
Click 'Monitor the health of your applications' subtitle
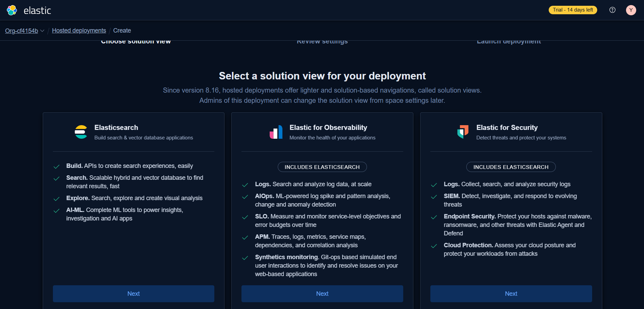tap(332, 138)
